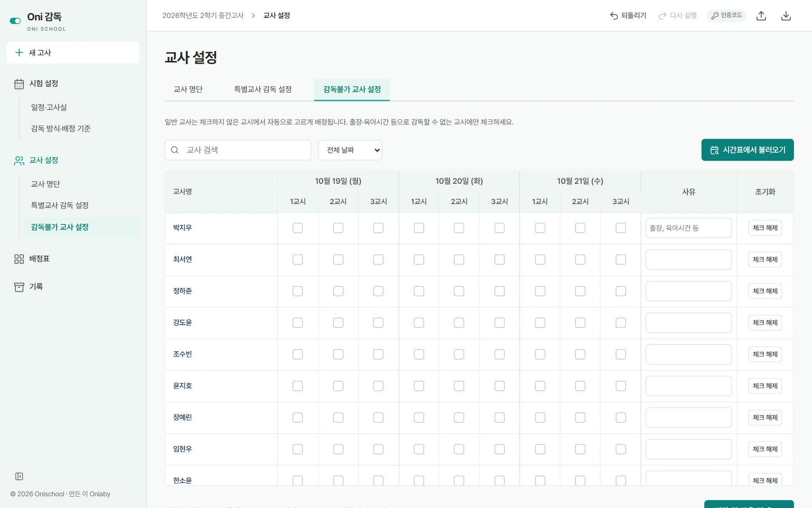The image size is (812, 508).
Task: Open 감독 방식·배정 기준 in sidebar
Action: 60,129
